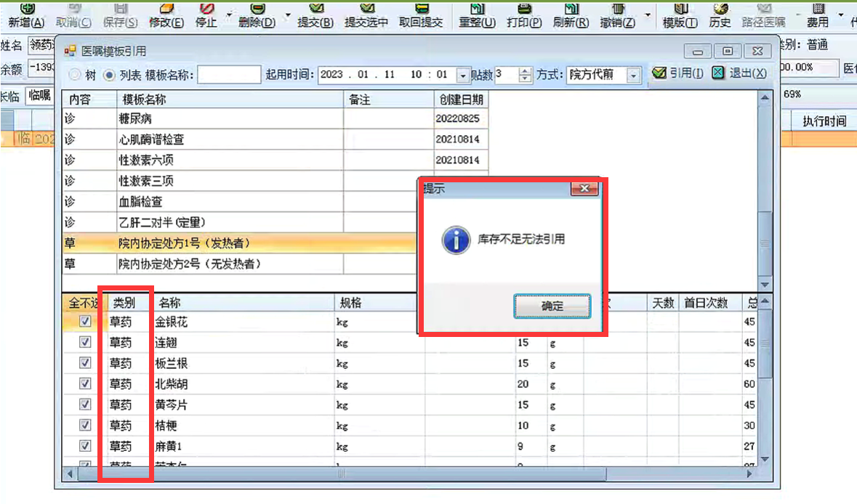Click the 取回提交 toolbar button
Image resolution: width=857 pixels, height=504 pixels.
click(x=421, y=15)
